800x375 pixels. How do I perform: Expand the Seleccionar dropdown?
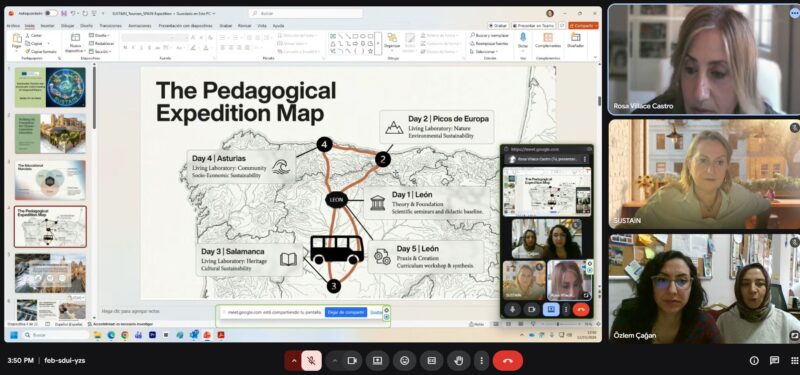[483, 52]
